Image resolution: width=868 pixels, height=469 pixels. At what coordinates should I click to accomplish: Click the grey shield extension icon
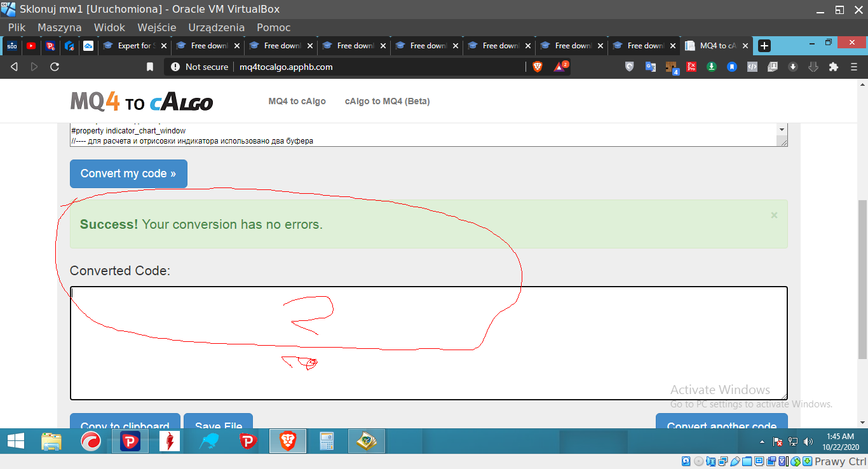[x=630, y=67]
